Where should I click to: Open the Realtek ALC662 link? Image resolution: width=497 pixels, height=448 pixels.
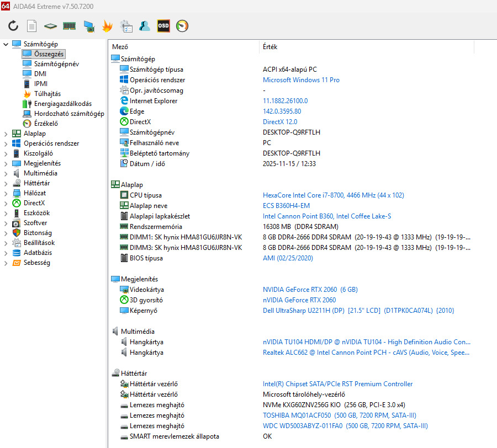(366, 353)
